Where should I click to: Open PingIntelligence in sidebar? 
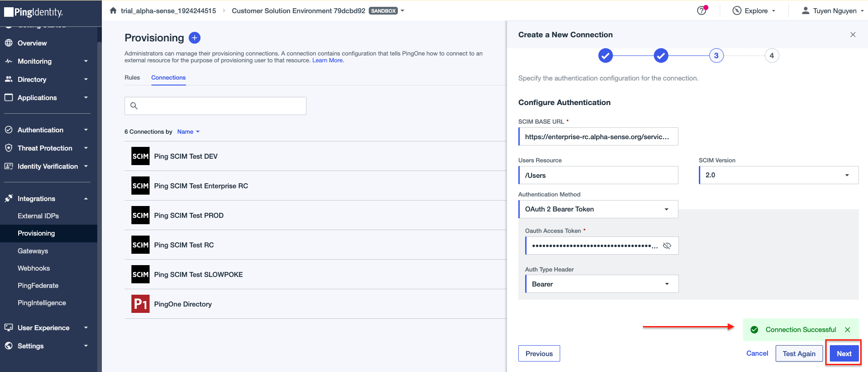42,302
